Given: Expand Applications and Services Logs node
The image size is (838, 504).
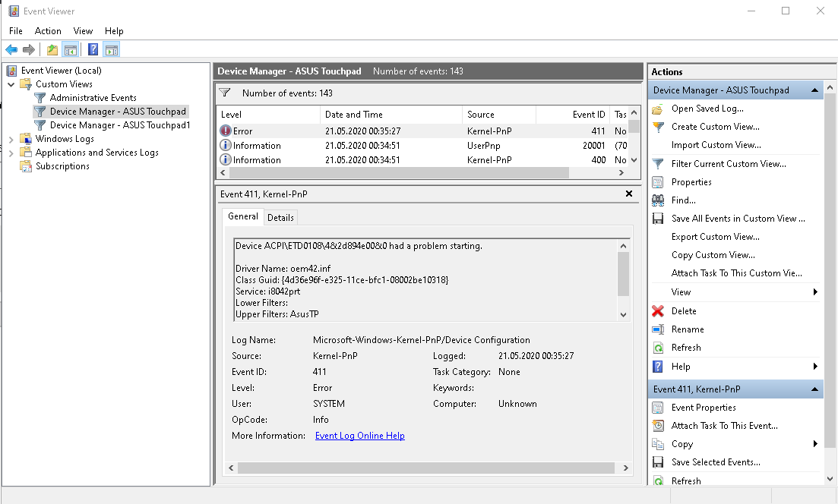Looking at the screenshot, I should pyautogui.click(x=11, y=153).
